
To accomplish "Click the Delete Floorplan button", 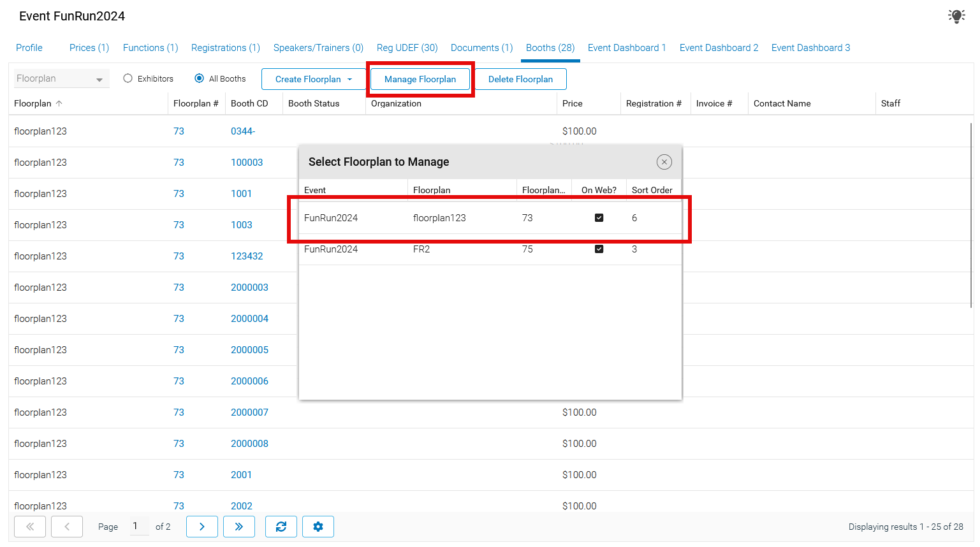I will 521,79.
